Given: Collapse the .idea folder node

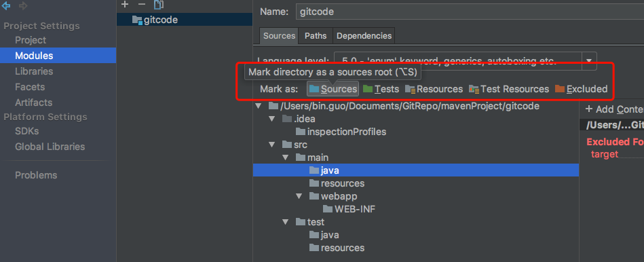Looking at the screenshot, I should [271, 119].
